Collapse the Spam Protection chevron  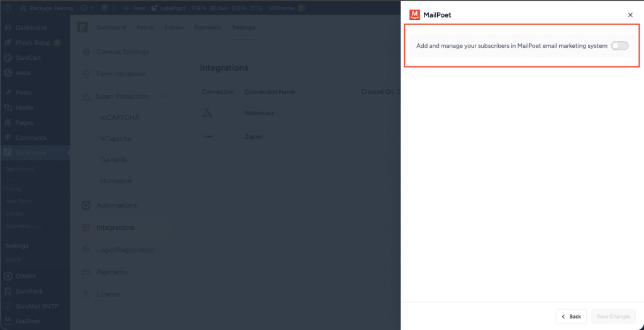coord(164,96)
